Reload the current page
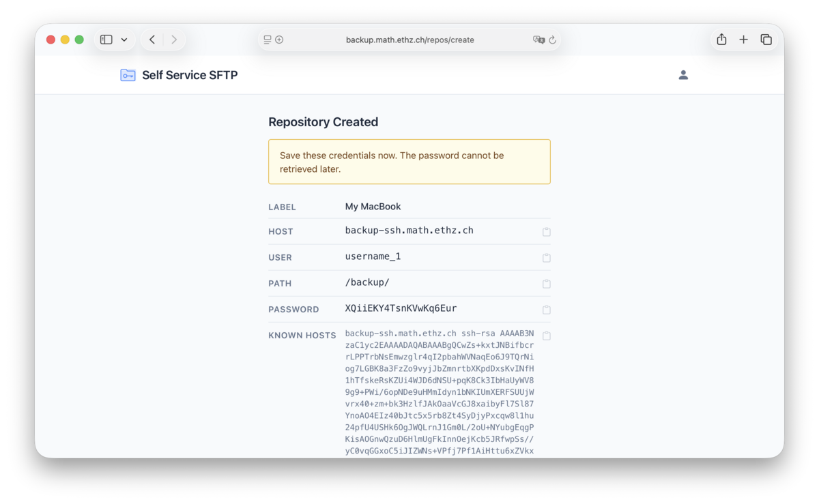 pyautogui.click(x=553, y=40)
